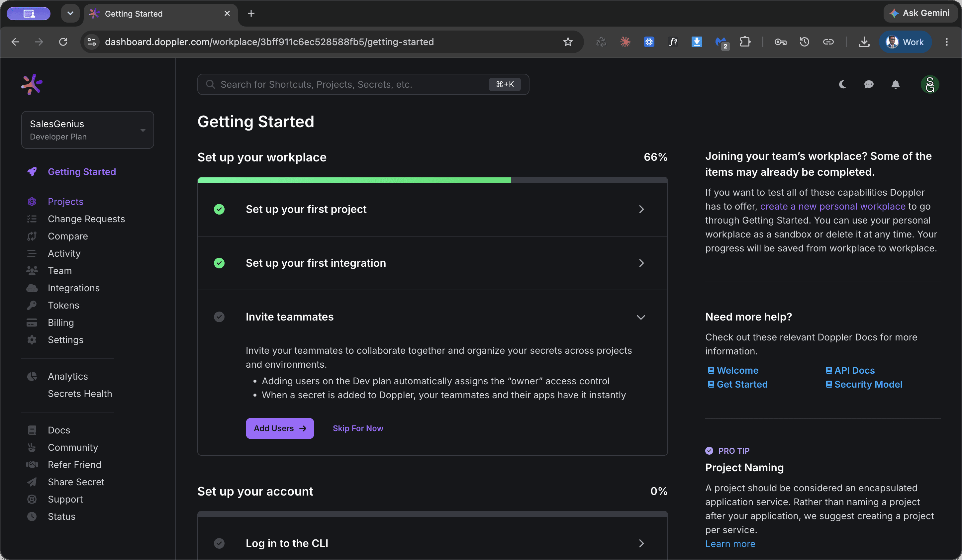Image resolution: width=962 pixels, height=560 pixels.
Task: Expand Set up your first project
Action: tap(433, 209)
